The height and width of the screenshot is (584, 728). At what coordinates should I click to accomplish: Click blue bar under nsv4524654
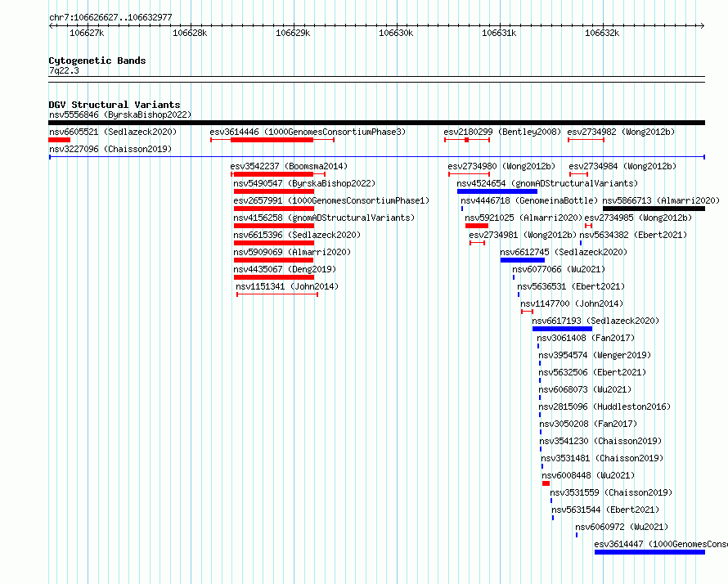(x=497, y=191)
